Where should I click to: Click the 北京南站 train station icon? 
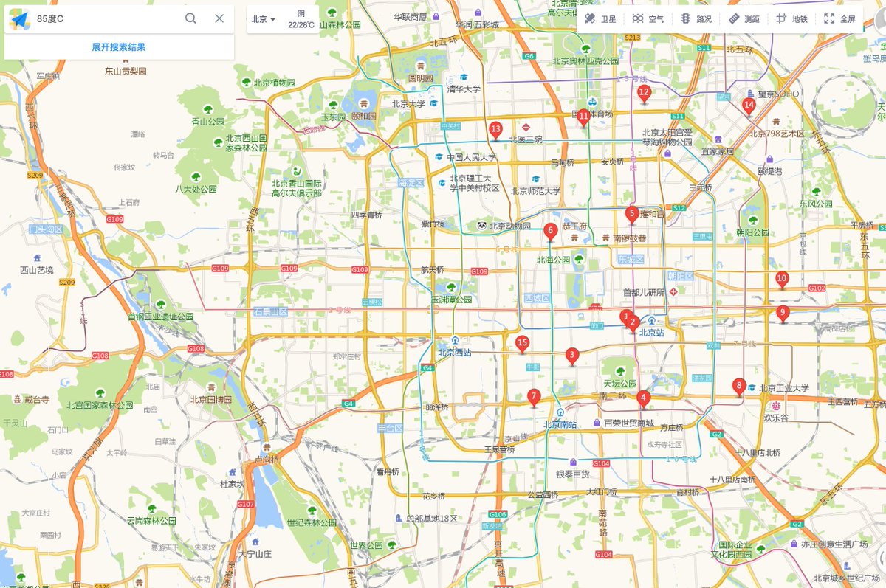pos(560,412)
